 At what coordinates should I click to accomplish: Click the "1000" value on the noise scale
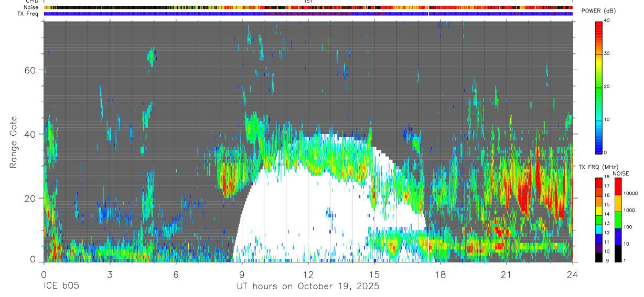tap(629, 210)
